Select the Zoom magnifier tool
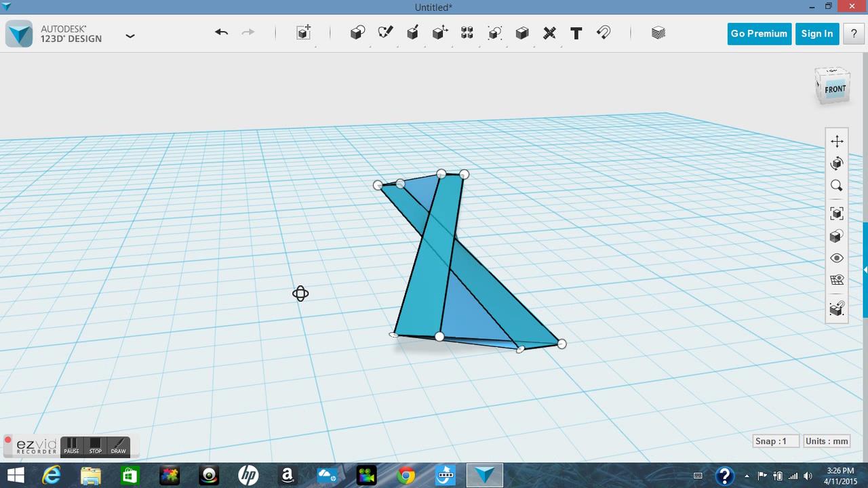The width and height of the screenshot is (868, 488). [837, 186]
